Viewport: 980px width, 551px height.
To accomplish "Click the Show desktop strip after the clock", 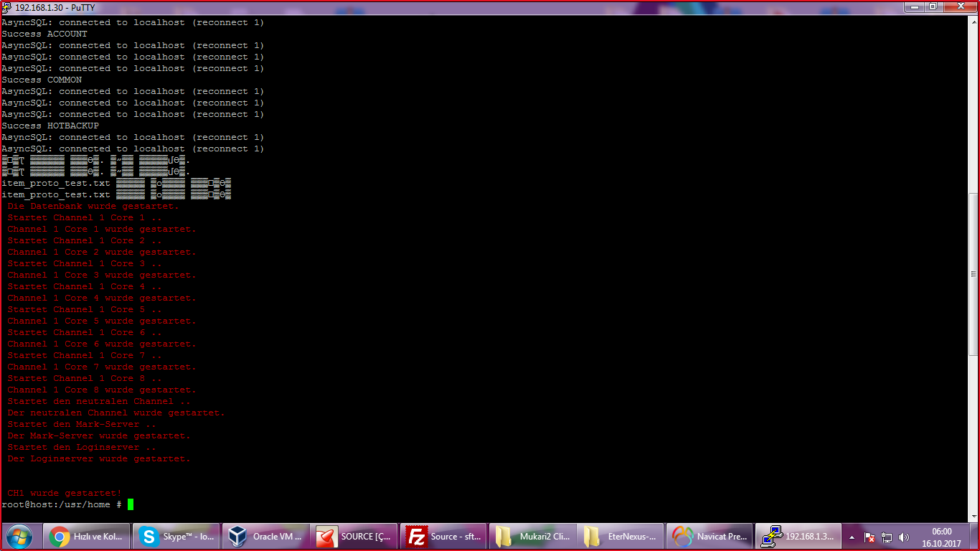I will pos(974,536).
